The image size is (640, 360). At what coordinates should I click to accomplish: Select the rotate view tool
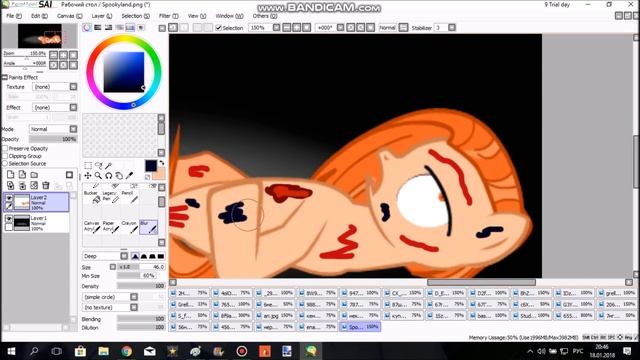(x=109, y=176)
